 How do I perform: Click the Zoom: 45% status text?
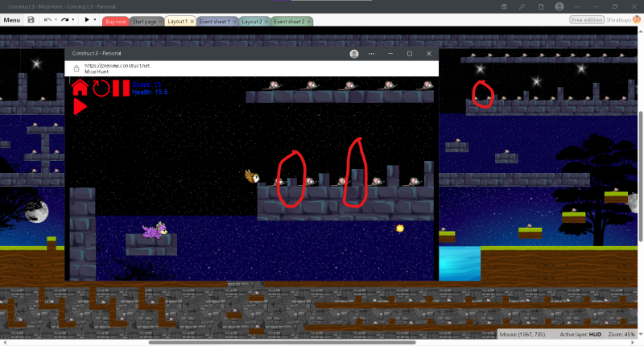(621, 335)
